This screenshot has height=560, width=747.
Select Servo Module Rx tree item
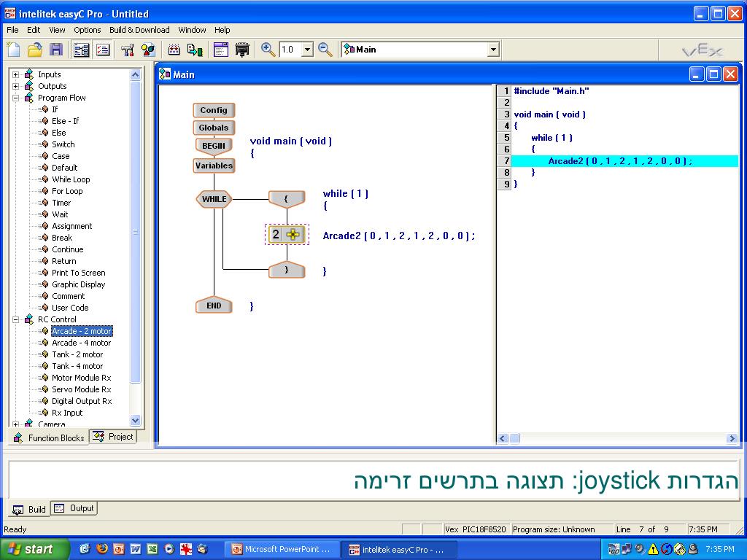coord(81,389)
